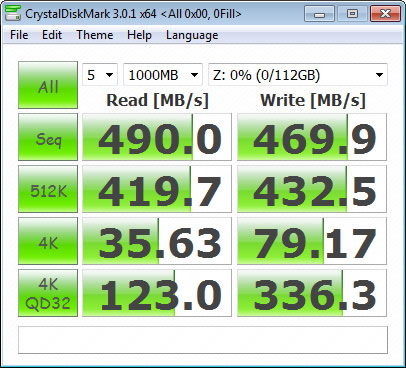Image resolution: width=406 pixels, height=368 pixels.
Task: Start the Seq sequential test
Action: tap(48, 137)
